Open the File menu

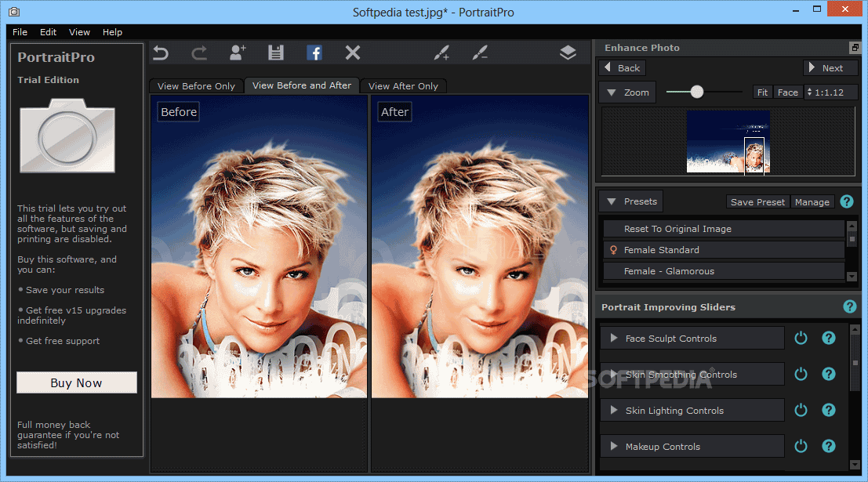click(20, 32)
